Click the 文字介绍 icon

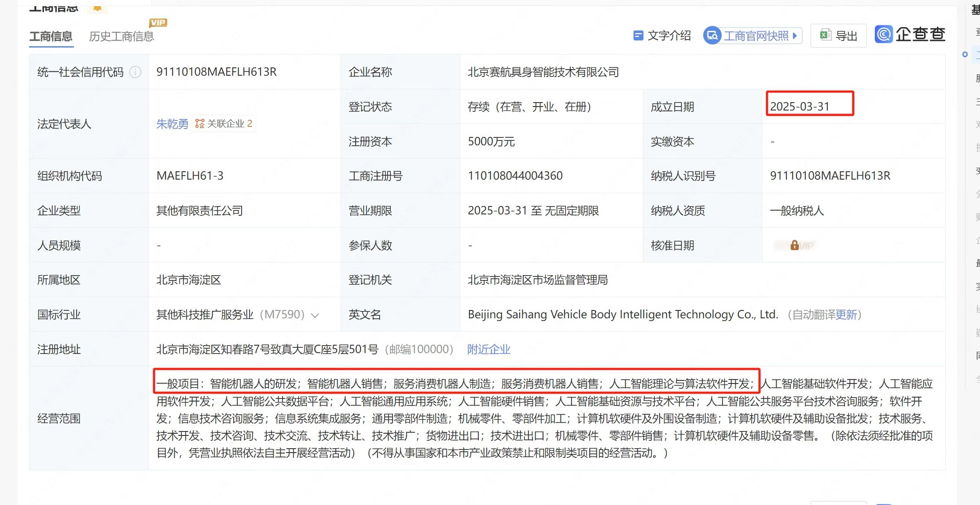[x=638, y=36]
